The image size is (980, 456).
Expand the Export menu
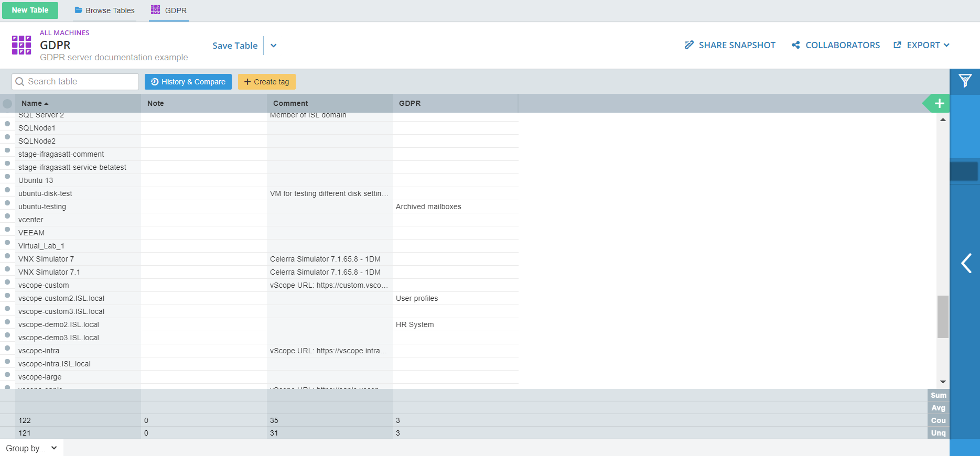point(921,45)
